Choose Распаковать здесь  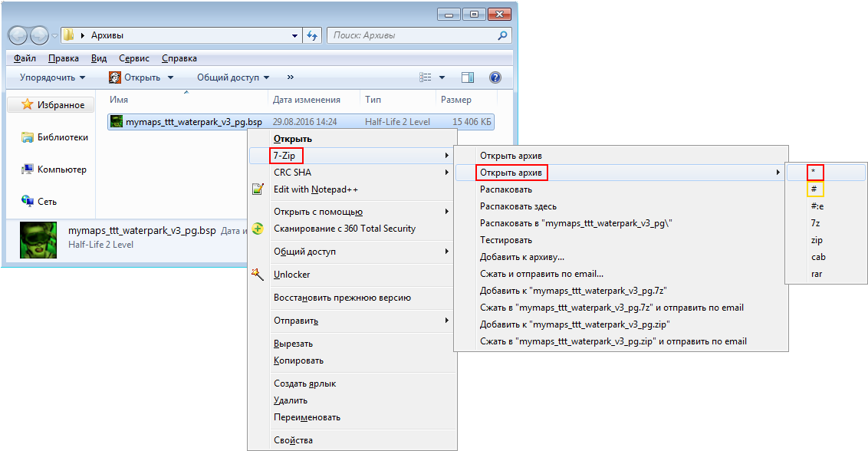tap(620, 206)
